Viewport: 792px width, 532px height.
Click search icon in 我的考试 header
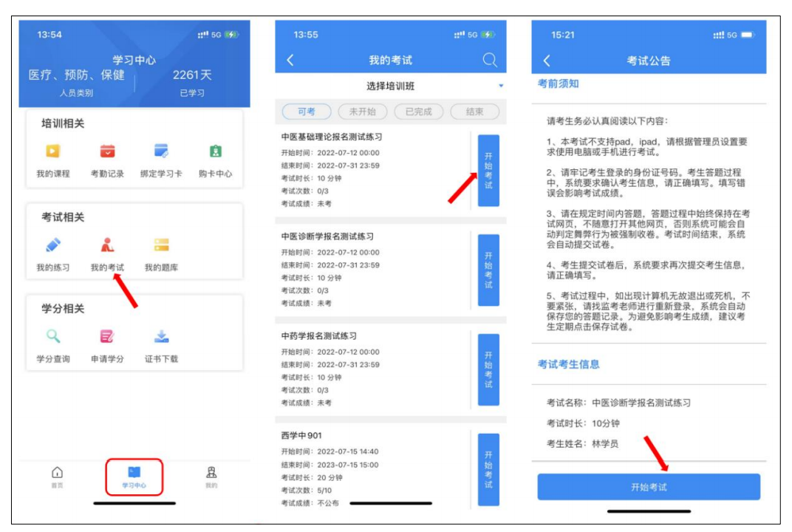click(x=489, y=61)
